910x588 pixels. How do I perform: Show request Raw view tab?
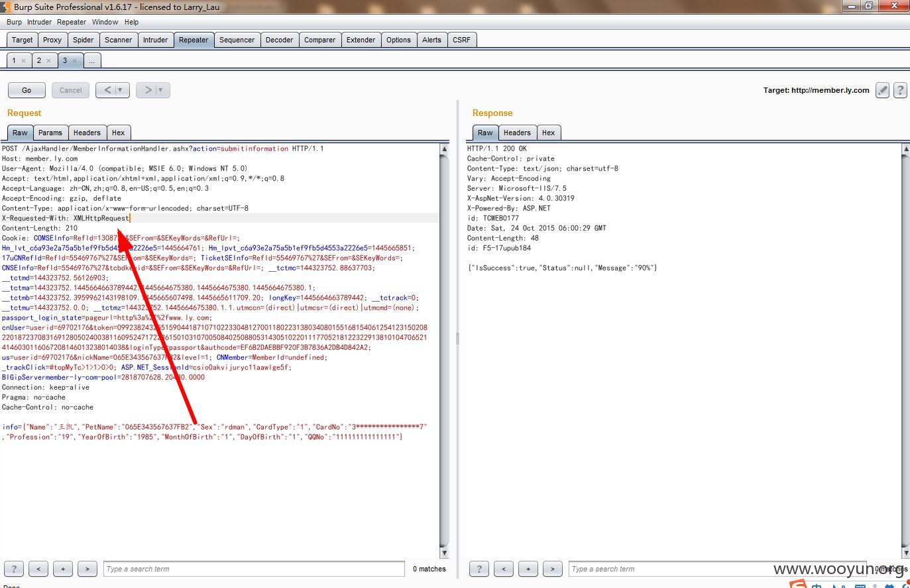[21, 133]
